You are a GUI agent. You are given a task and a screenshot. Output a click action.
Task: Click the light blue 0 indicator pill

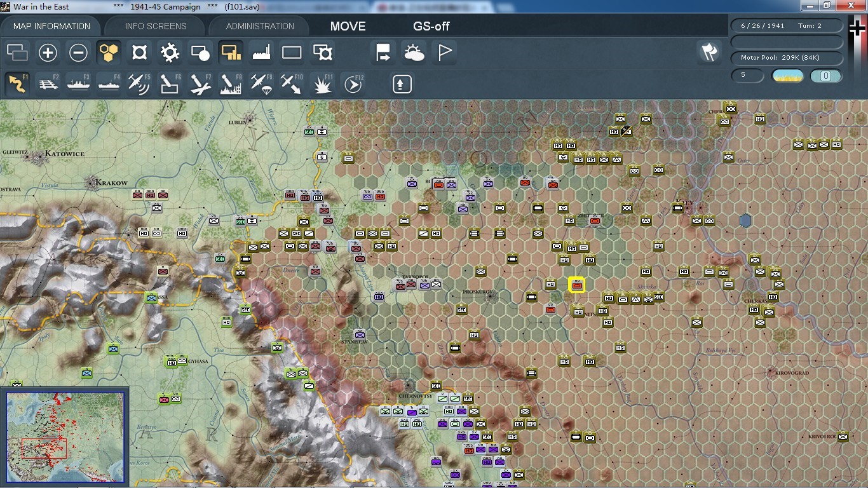tap(826, 76)
